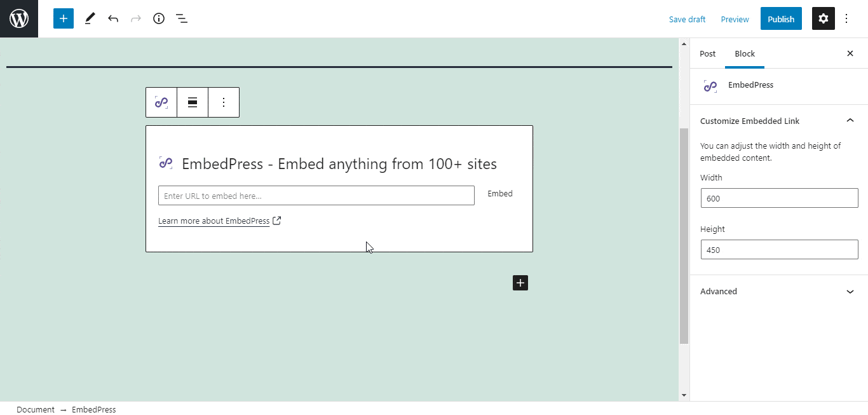Redo the last change
868x415 pixels.
point(136,18)
